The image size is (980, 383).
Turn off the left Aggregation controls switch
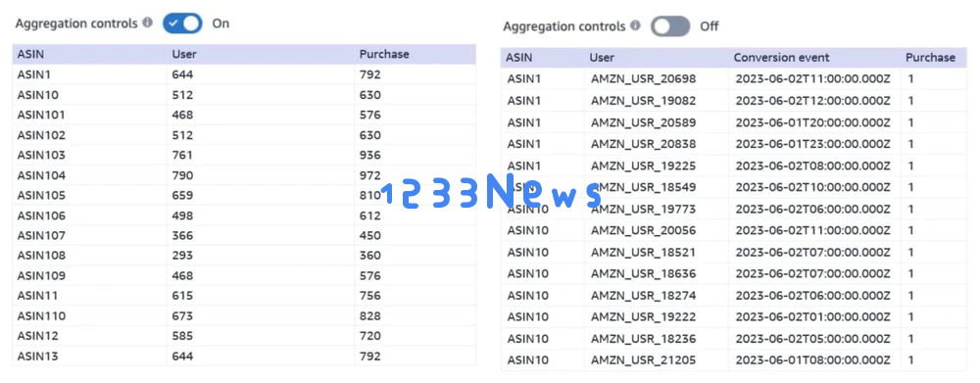tap(182, 24)
